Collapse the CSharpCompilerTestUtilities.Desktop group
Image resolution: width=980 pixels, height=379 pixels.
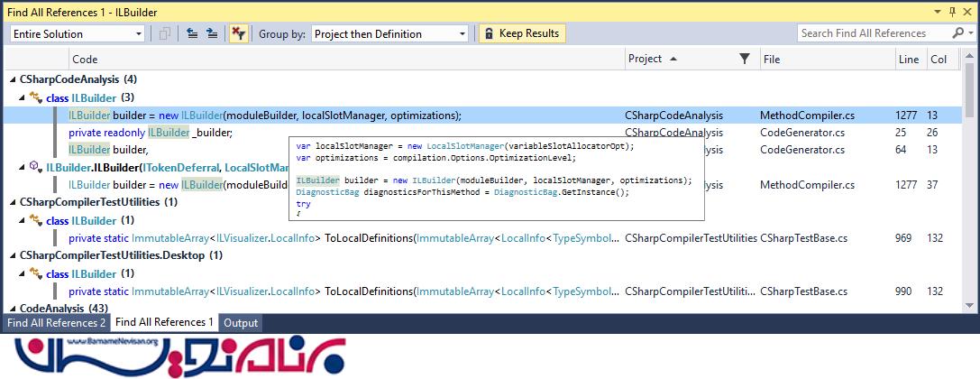pos(11,255)
